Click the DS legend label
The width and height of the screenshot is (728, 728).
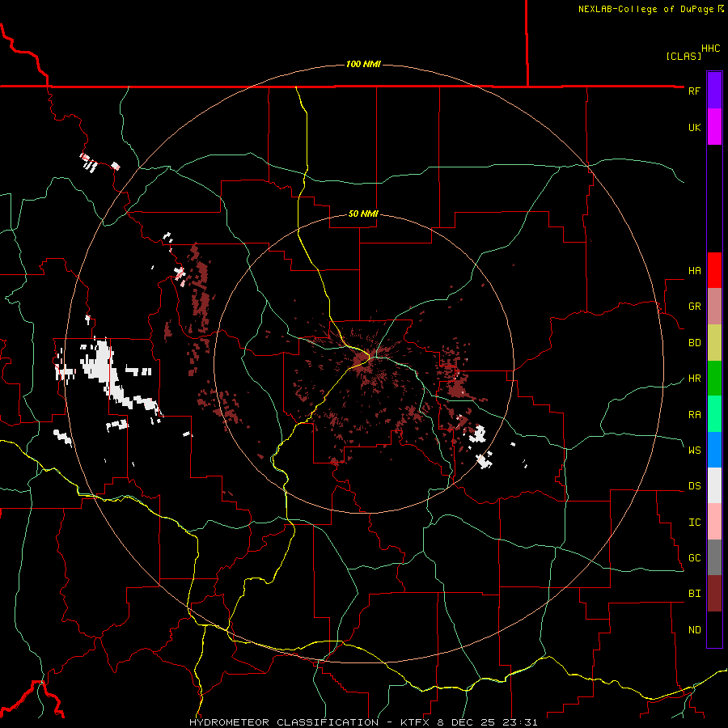[694, 486]
